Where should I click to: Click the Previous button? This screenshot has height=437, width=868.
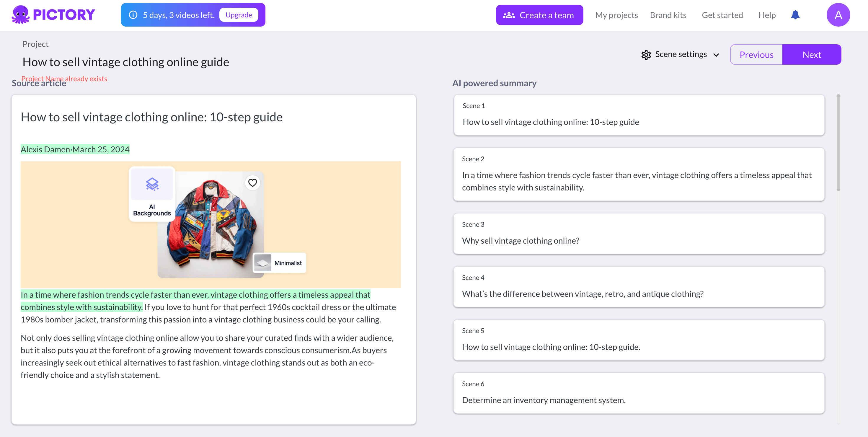[757, 54]
